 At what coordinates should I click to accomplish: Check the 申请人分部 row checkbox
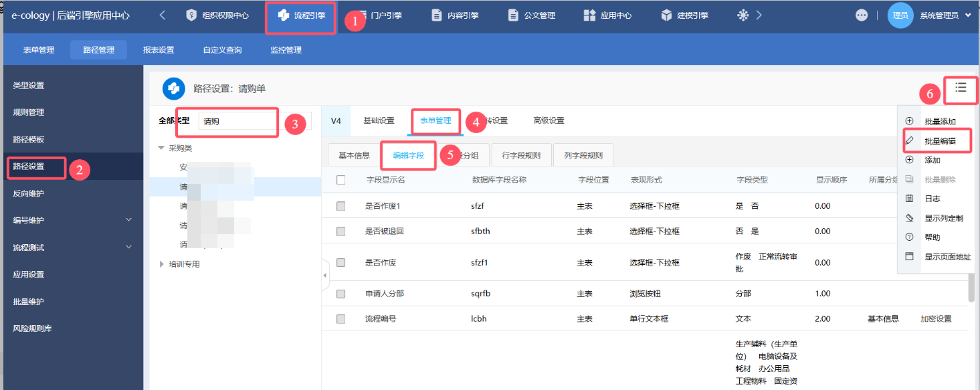point(341,294)
